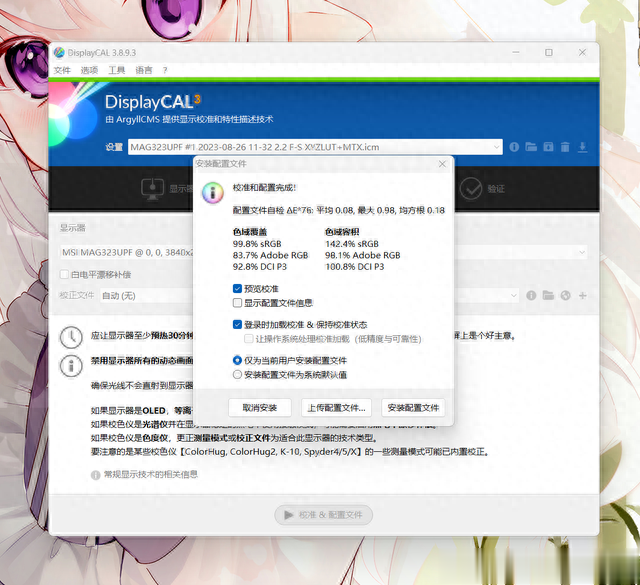Viewport: 640px width, 585px height.
Task: Toggle 登录时加载校准 & 保持校准状态 checkbox
Action: (237, 325)
